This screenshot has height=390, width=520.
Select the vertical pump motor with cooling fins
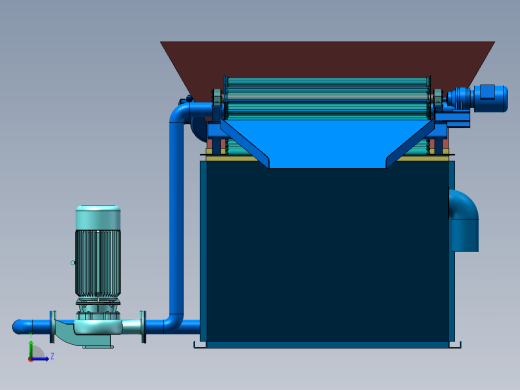click(x=98, y=252)
